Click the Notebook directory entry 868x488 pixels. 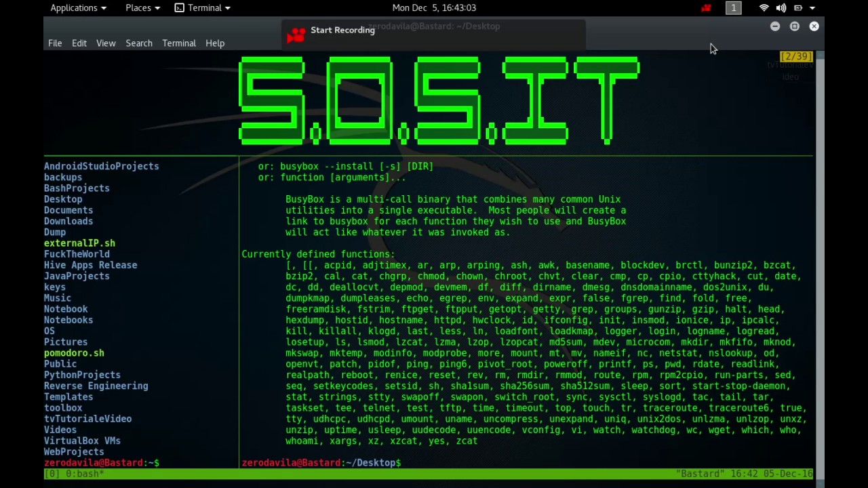(x=66, y=309)
